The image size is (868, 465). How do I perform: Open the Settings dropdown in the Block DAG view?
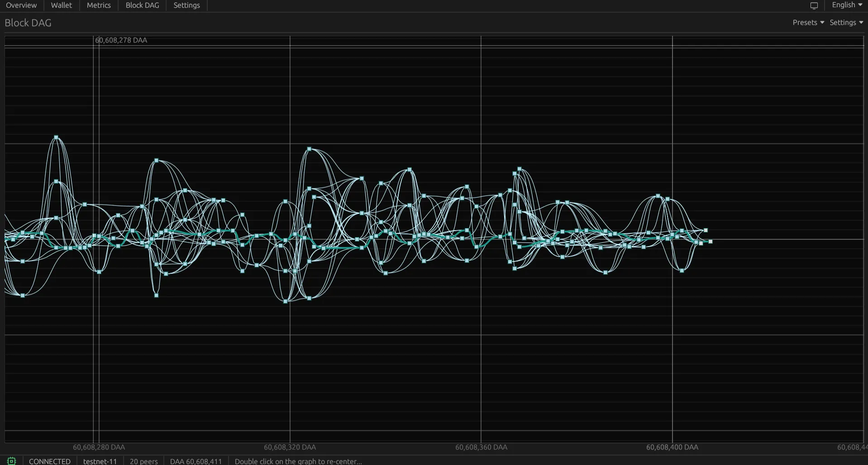pos(845,22)
